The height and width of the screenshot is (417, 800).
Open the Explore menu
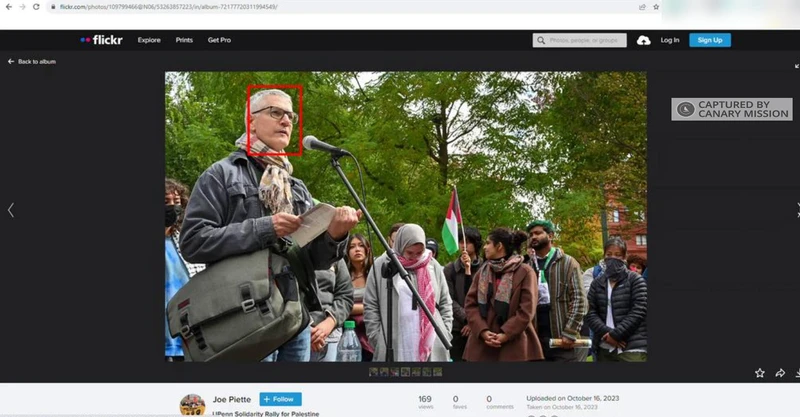[149, 40]
